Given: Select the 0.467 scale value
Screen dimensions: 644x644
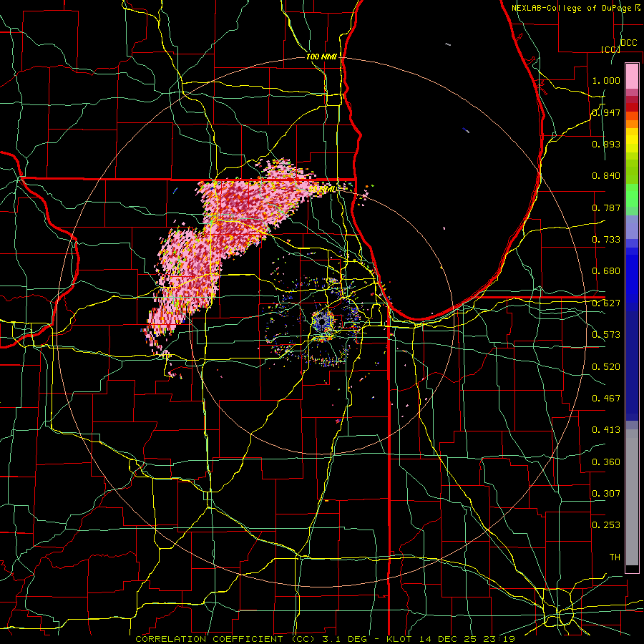Looking at the screenshot, I should click(606, 399).
